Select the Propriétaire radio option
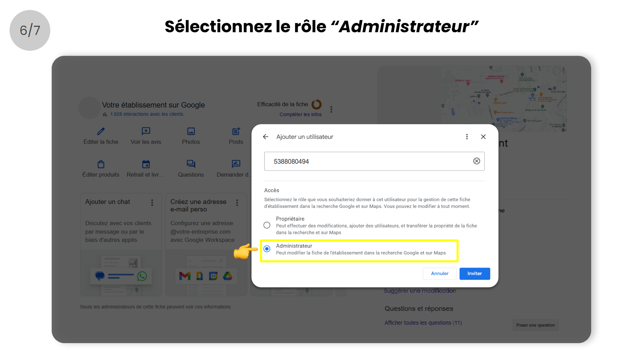The height and width of the screenshot is (356, 644). click(x=267, y=225)
